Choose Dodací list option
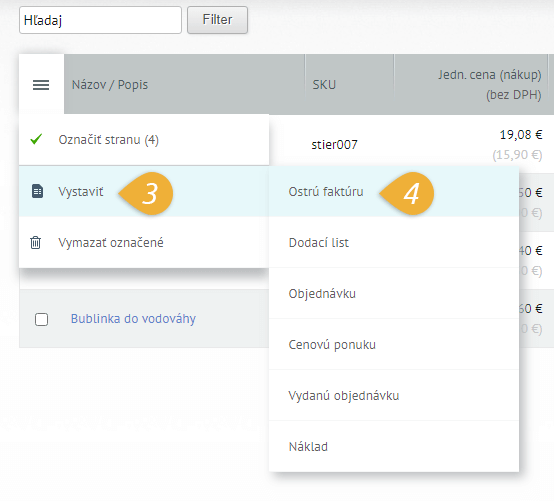Viewport: 554px width, 501px height. pyautogui.click(x=394, y=242)
